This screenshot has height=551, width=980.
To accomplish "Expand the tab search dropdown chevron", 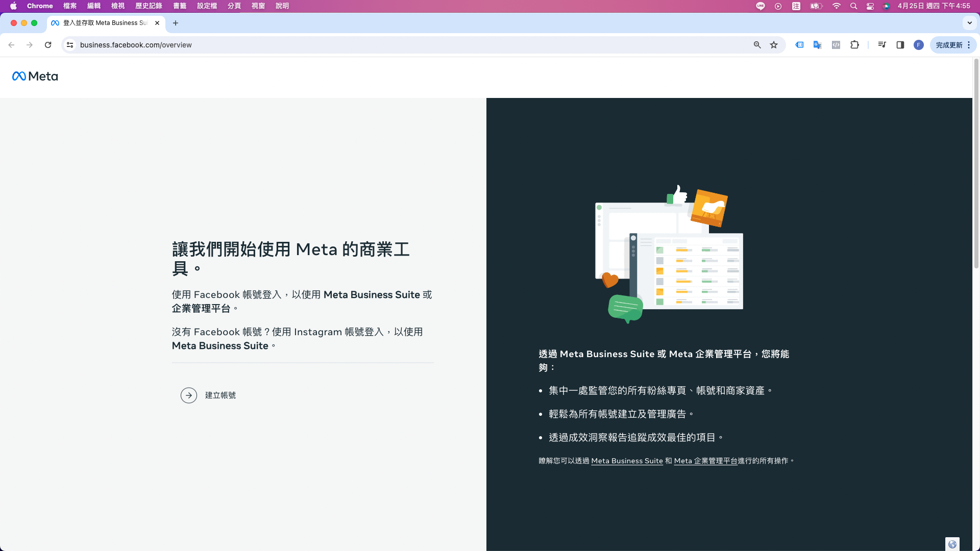I will [969, 23].
